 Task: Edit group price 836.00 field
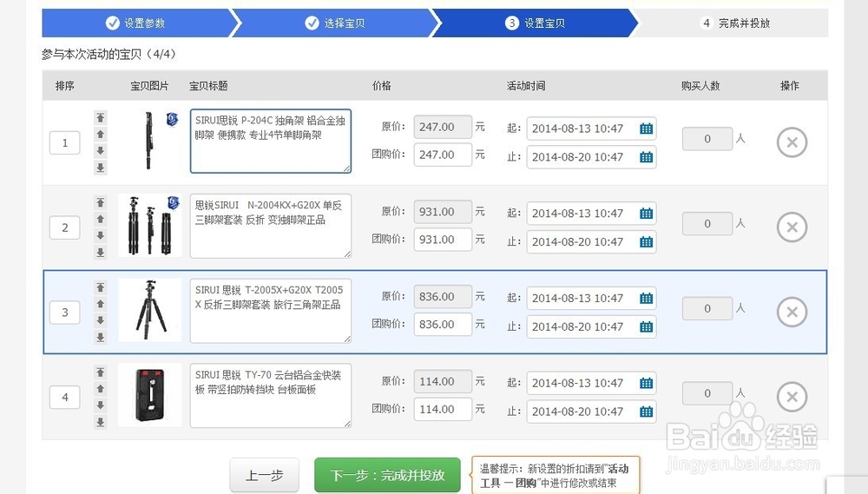click(443, 324)
